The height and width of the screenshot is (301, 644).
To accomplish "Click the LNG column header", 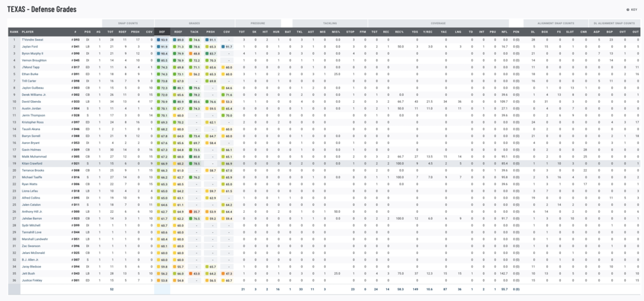I will tap(458, 32).
